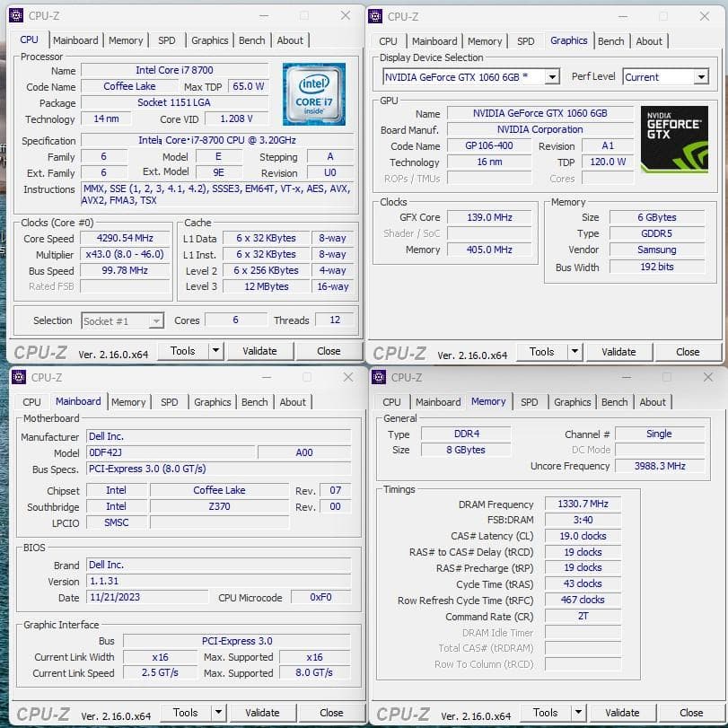This screenshot has width=728, height=728.
Task: Click Close in the Memory window
Action: click(691, 713)
